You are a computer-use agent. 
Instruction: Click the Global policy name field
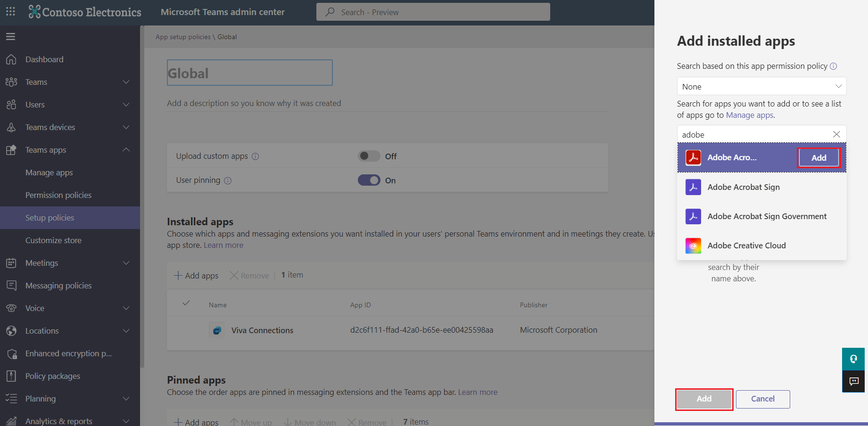point(249,73)
